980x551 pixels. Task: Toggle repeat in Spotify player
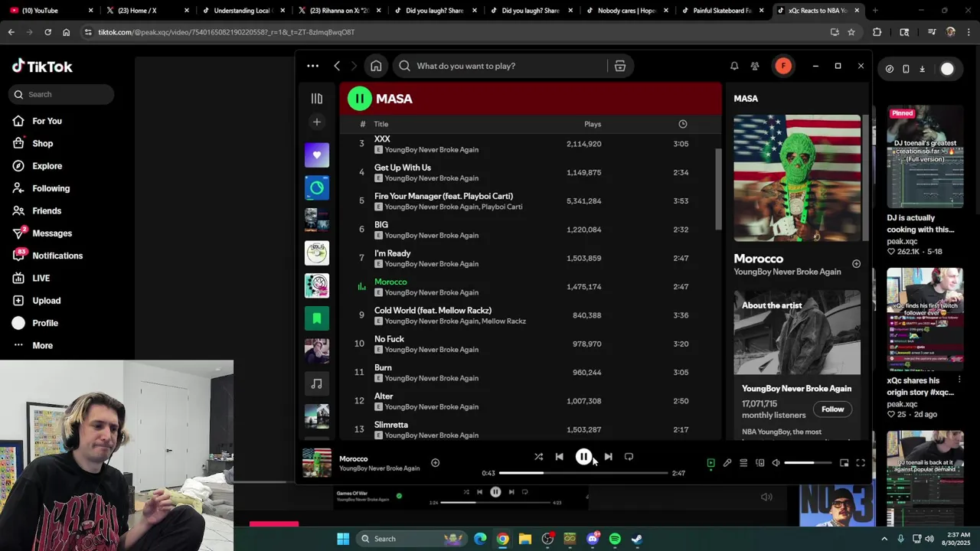(x=629, y=457)
